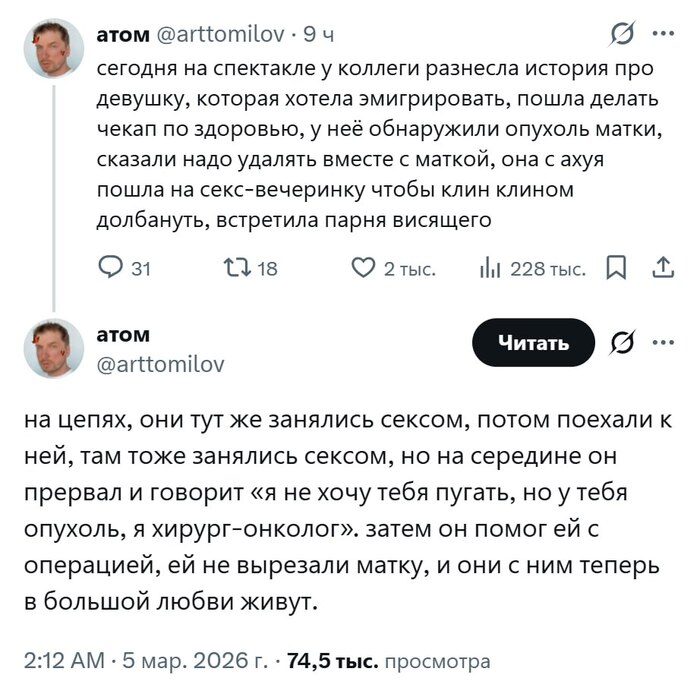Open @arttomilov handle in top tweet
Image resolution: width=700 pixels, height=700 pixels.
[222, 35]
